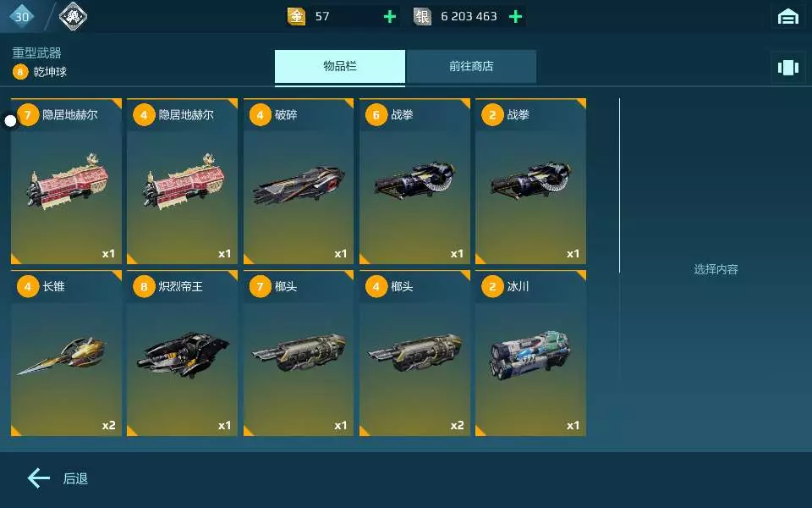Click the back arrow icon
Viewport: 812px width, 508px height.
[x=38, y=478]
